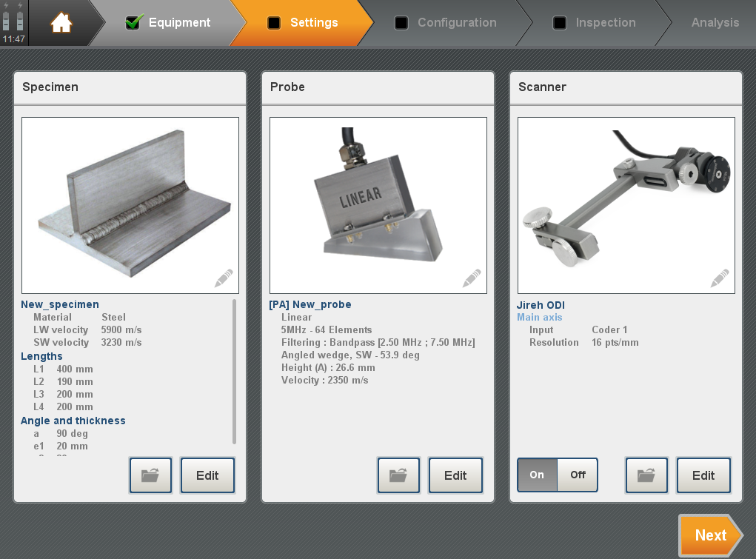Open Scanner folder load button
756x559 pixels.
[646, 475]
